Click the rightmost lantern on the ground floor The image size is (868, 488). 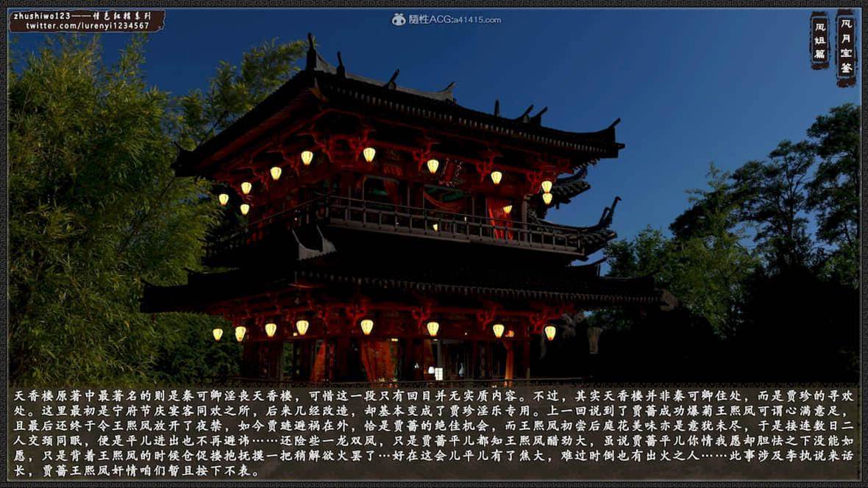(550, 332)
